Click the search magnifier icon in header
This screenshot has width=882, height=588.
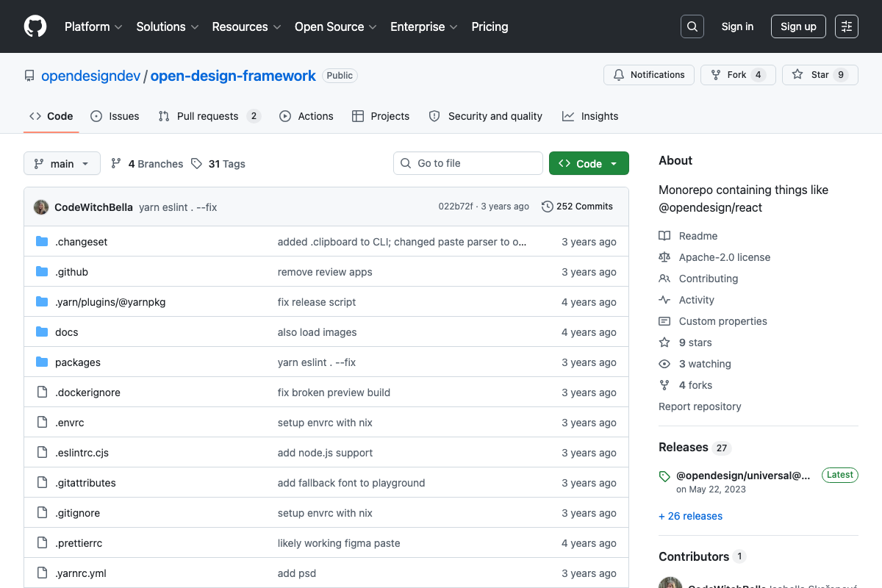click(x=692, y=26)
